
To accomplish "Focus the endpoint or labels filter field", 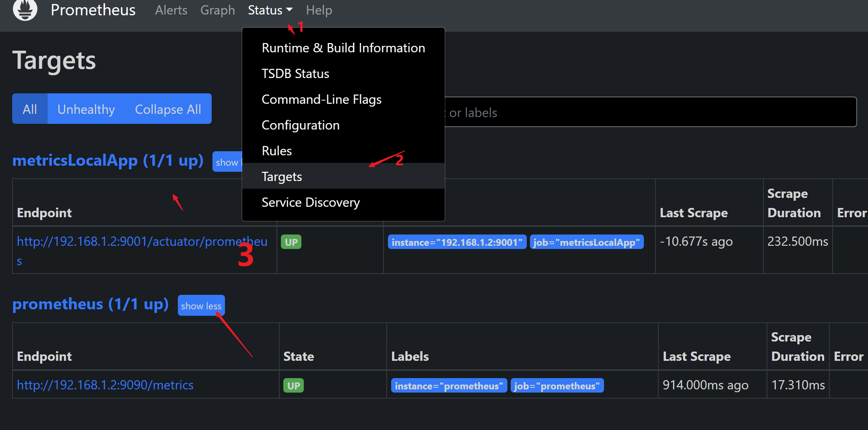I will pos(651,112).
